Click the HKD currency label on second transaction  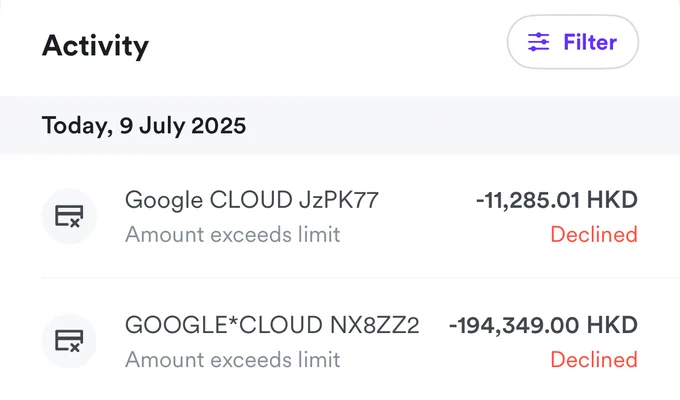point(612,325)
